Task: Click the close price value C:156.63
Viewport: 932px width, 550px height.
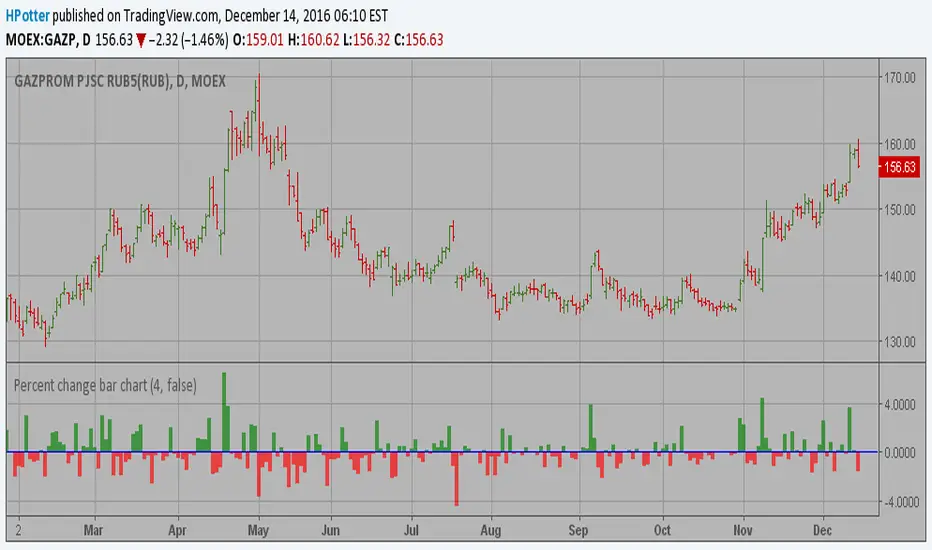Action: (x=418, y=40)
